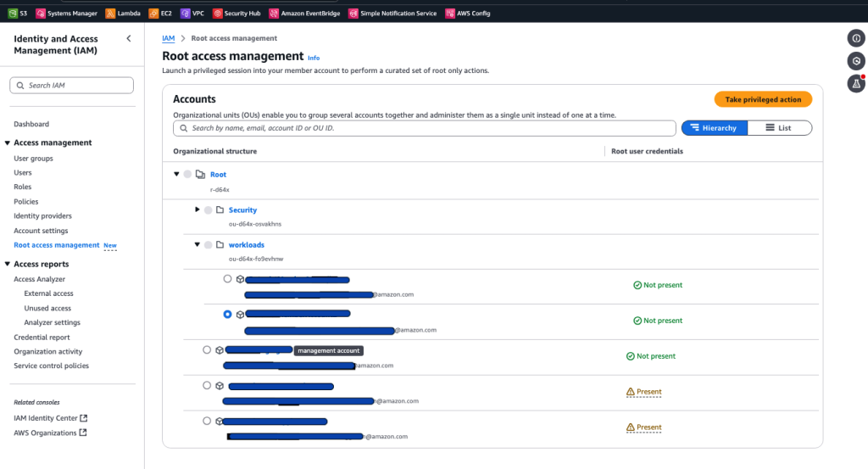
Task: Open the EC2 service shortcut
Action: 160,14
